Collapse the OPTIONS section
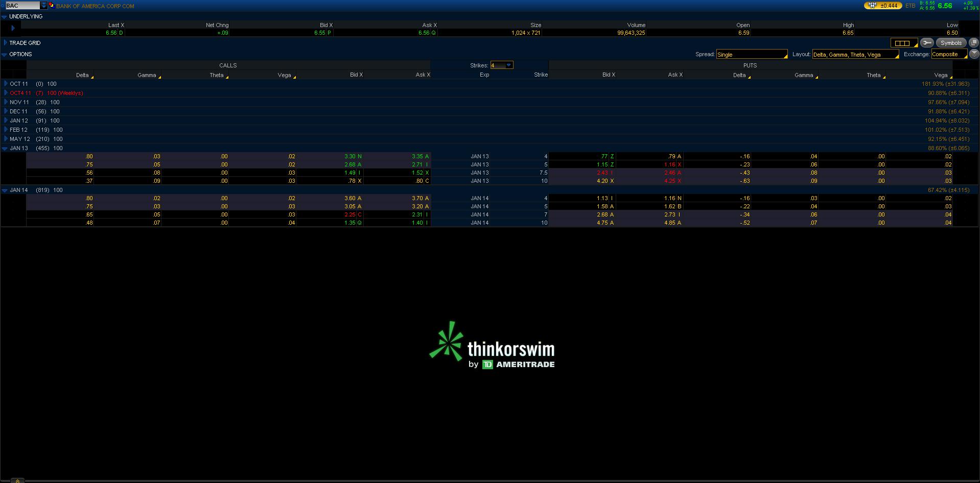 click(x=4, y=55)
